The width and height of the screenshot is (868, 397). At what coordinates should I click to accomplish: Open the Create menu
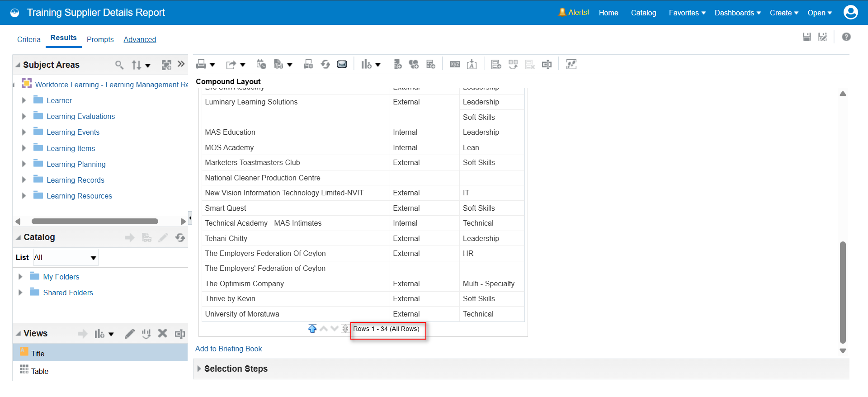tap(784, 13)
